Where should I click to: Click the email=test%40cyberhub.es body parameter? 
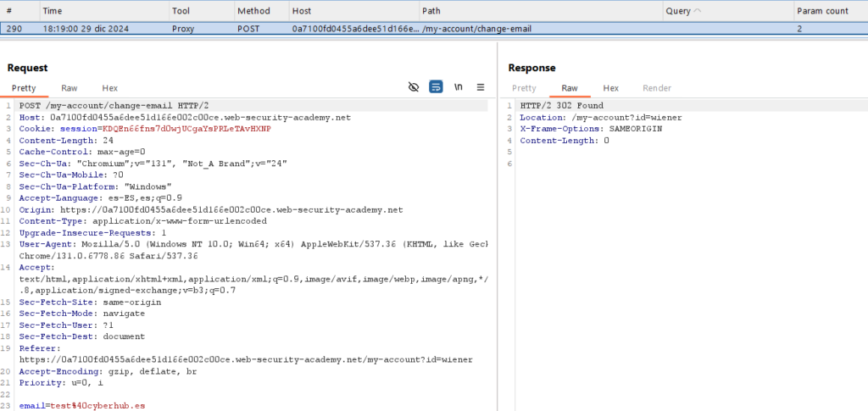[x=82, y=406]
